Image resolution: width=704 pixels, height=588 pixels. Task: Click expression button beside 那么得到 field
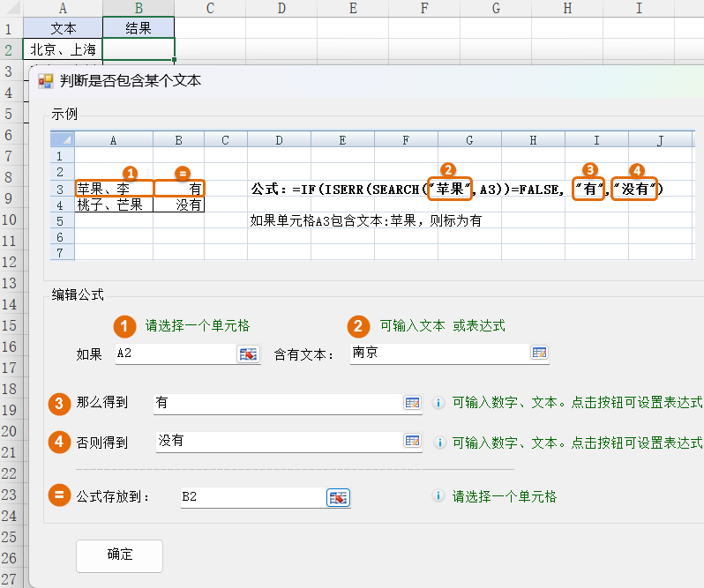point(412,403)
